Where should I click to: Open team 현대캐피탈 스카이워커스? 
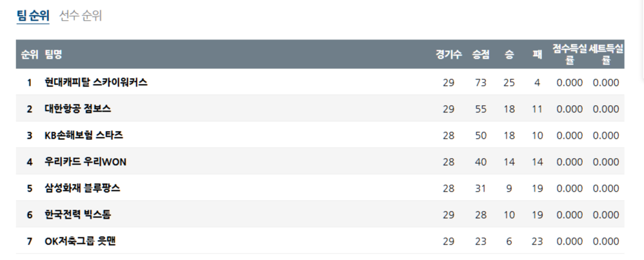[96, 83]
